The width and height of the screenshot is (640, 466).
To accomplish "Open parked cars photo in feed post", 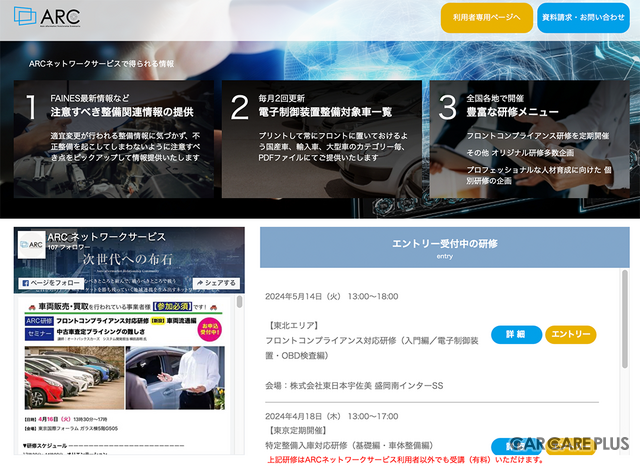I will (74, 378).
